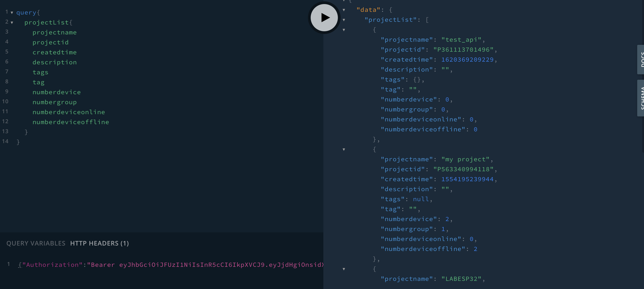
Task: Click the tags field on line 7
Action: 40,72
